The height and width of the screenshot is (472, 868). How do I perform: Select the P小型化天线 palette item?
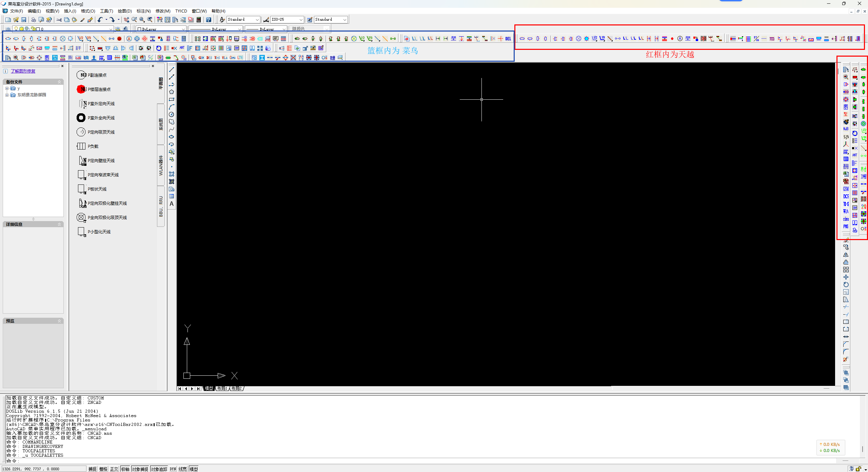[x=94, y=232]
